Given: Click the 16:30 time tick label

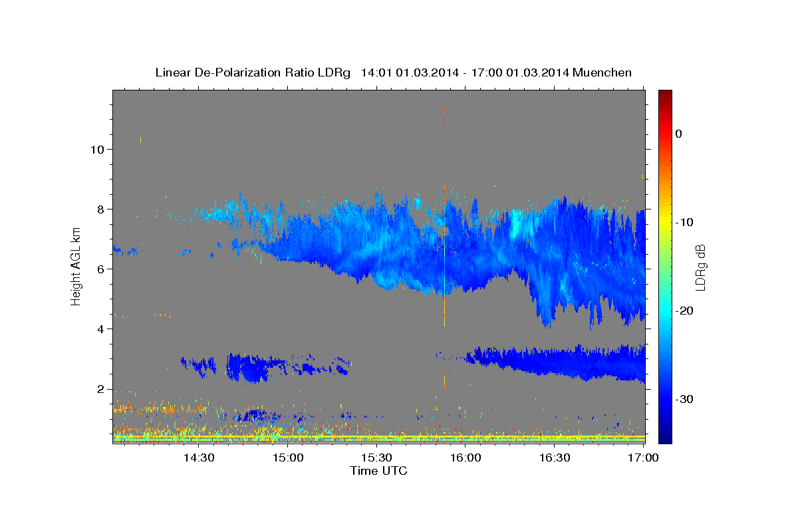Looking at the screenshot, I should pyautogui.click(x=555, y=458).
